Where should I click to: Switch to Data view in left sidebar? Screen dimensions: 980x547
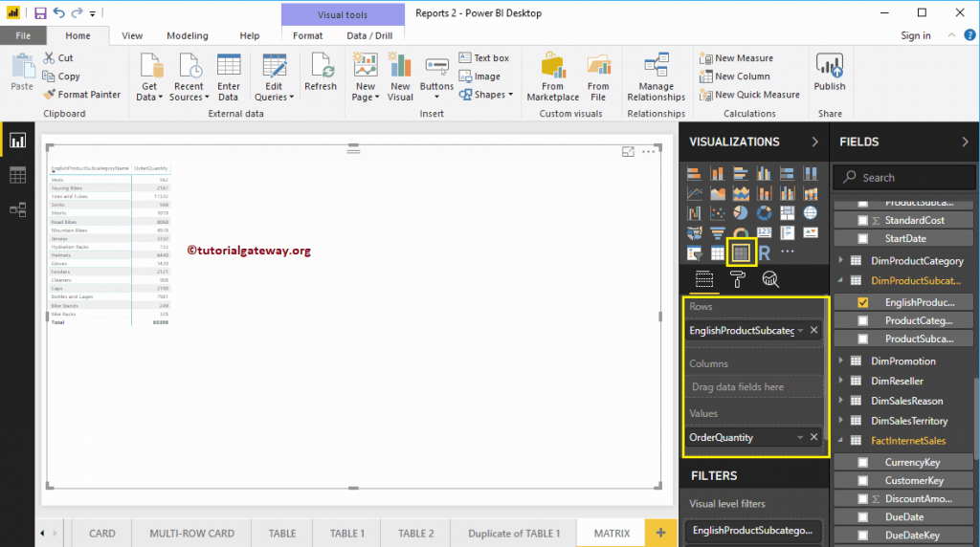[17, 175]
